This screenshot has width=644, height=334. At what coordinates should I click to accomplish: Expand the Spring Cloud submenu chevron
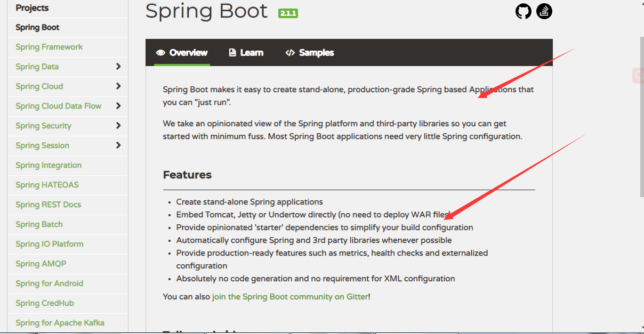point(118,86)
